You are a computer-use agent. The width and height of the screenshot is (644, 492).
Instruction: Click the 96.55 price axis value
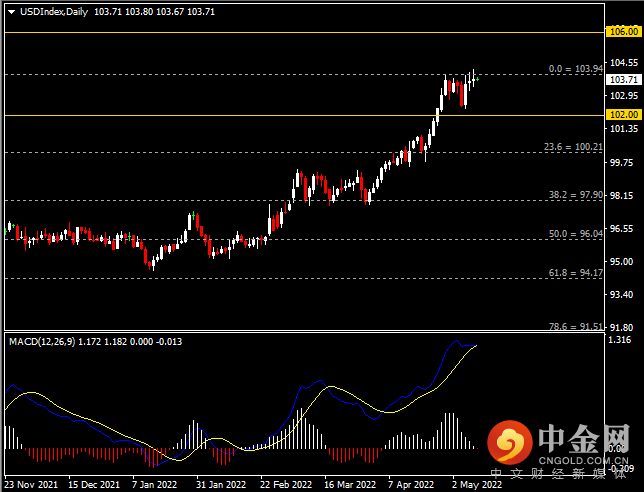coord(622,228)
